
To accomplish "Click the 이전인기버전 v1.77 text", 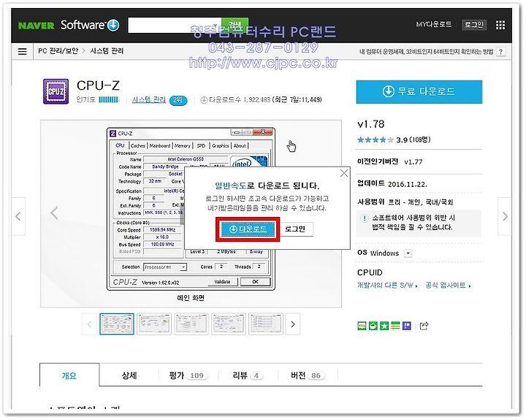I will coord(390,161).
